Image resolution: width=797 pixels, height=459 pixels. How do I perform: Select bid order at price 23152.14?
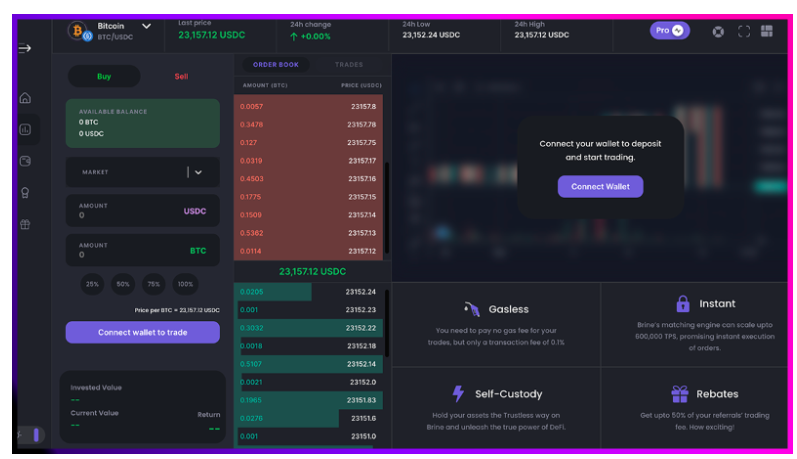pos(308,364)
